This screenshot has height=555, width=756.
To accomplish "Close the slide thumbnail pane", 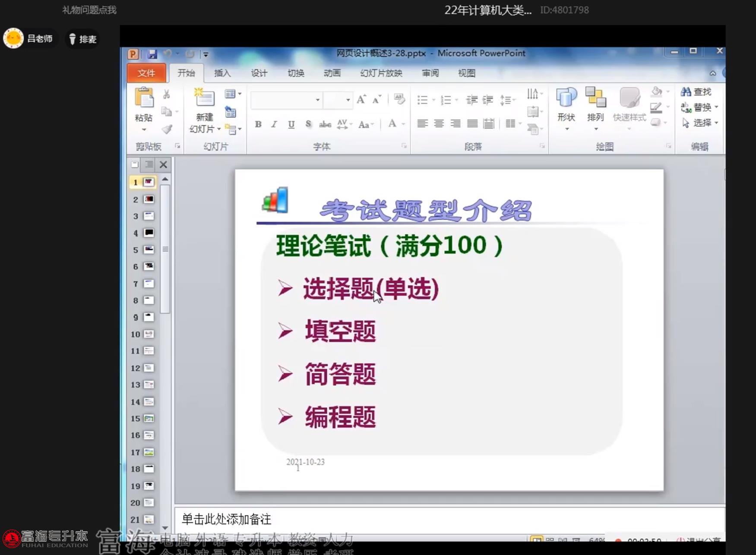I will point(163,164).
